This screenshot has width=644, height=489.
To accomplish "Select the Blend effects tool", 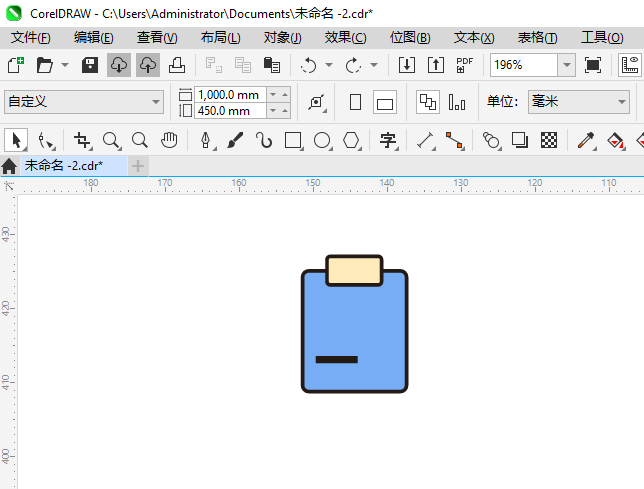I will click(x=491, y=140).
